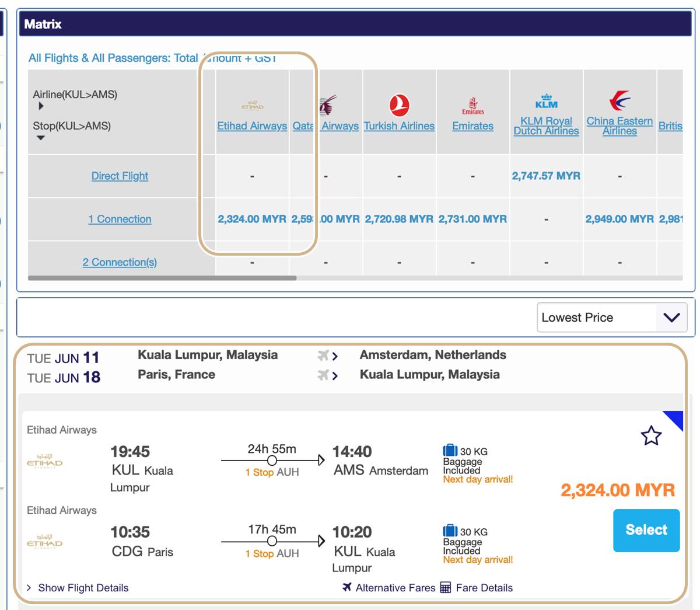Click TUE JUN 18 return date
The image size is (700, 610).
coord(63,378)
